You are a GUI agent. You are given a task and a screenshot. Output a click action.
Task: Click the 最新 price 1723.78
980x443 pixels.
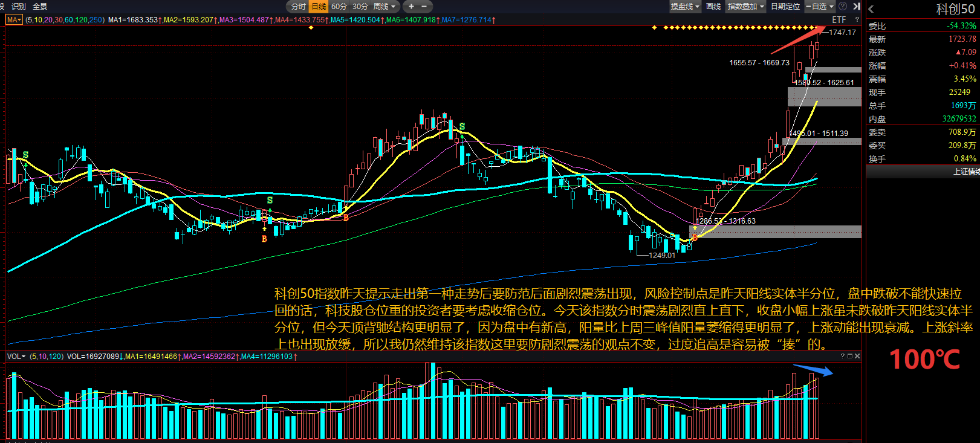pos(962,39)
